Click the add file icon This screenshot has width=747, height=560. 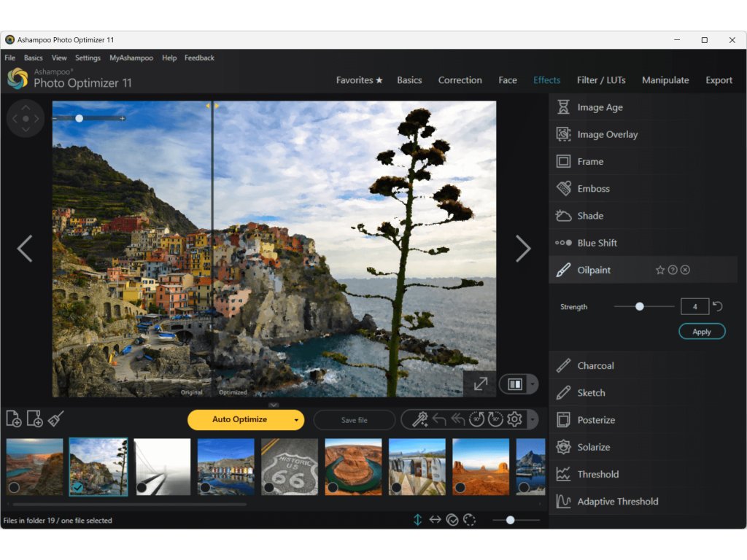pyautogui.click(x=13, y=419)
